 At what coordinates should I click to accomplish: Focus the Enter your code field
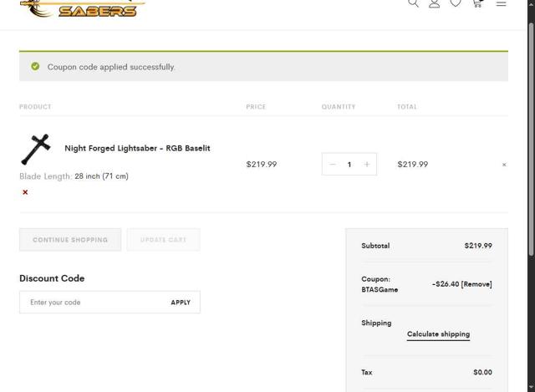tap(95, 303)
